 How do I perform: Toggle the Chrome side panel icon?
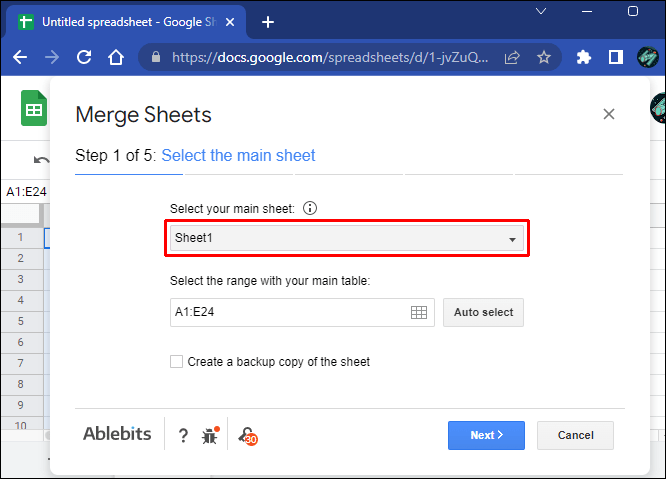click(x=616, y=58)
